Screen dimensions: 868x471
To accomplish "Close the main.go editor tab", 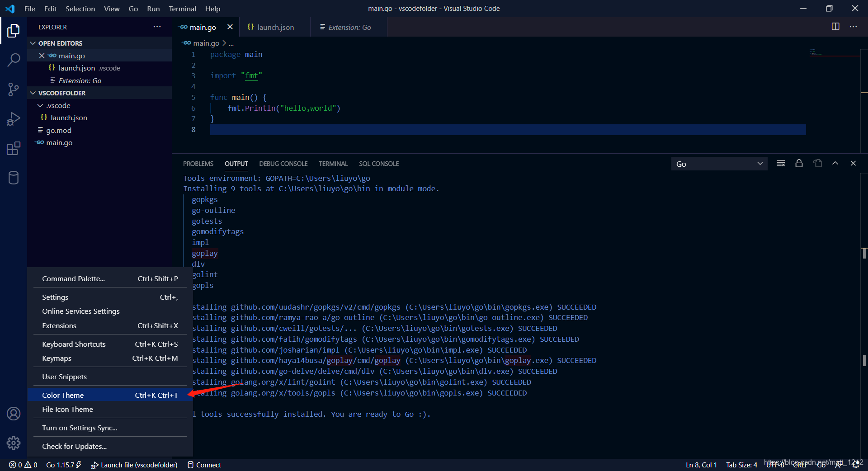I will [x=230, y=27].
